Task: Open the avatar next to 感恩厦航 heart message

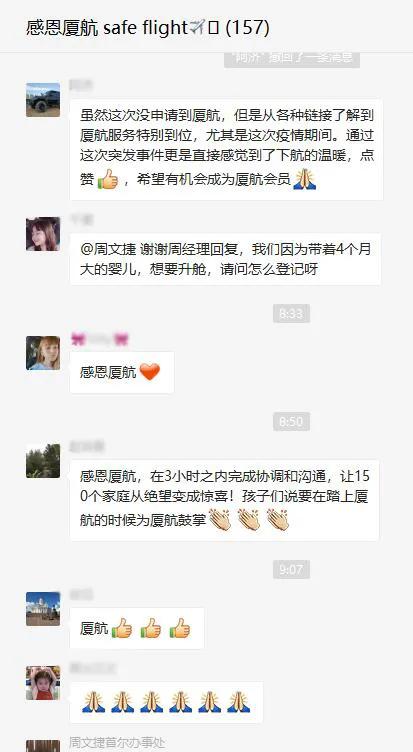Action: click(x=43, y=353)
